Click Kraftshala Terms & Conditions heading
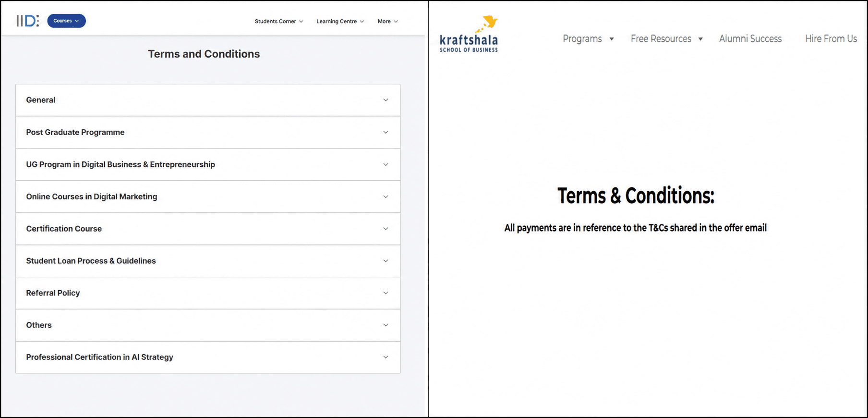The width and height of the screenshot is (868, 418). pos(636,196)
